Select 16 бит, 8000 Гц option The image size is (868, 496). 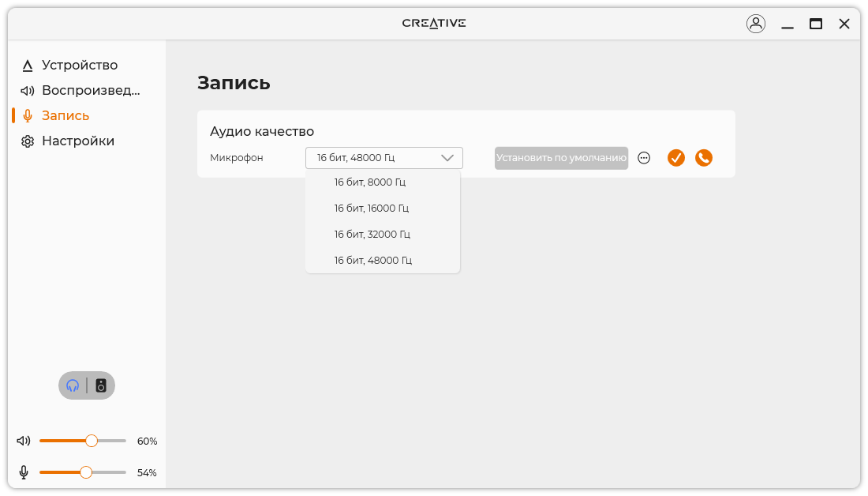click(370, 182)
